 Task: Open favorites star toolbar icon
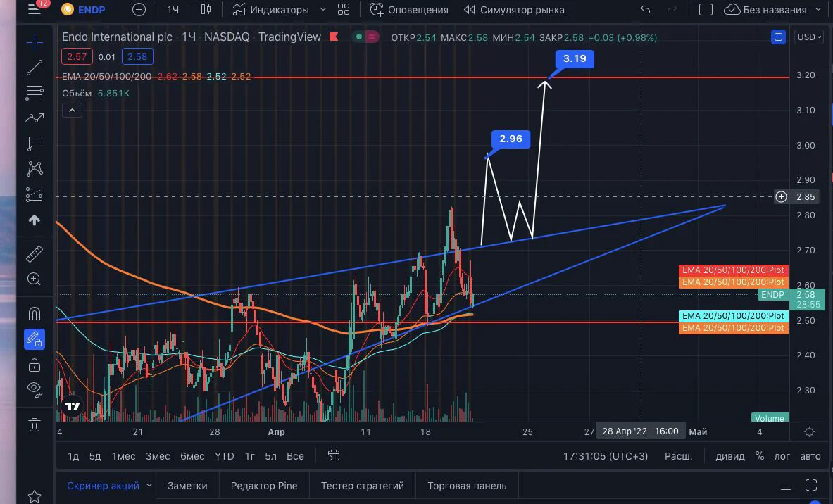35,496
